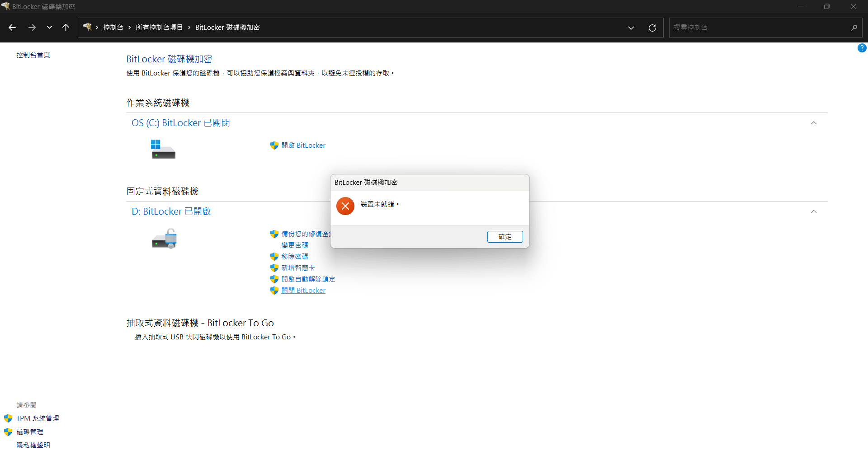Screen dimensions: 868x460
Task: Open address bar history dropdown
Action: pyautogui.click(x=631, y=28)
